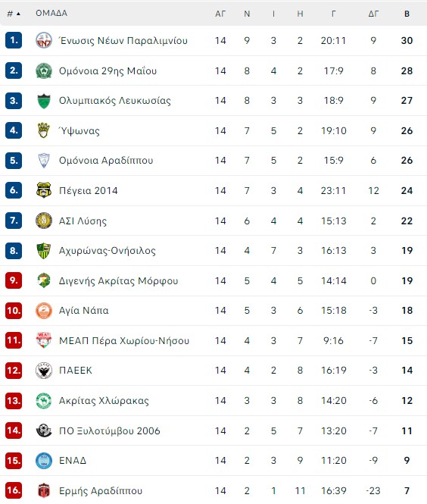Click the ΑΓ matches played header
427x504 pixels.
pos(220,14)
